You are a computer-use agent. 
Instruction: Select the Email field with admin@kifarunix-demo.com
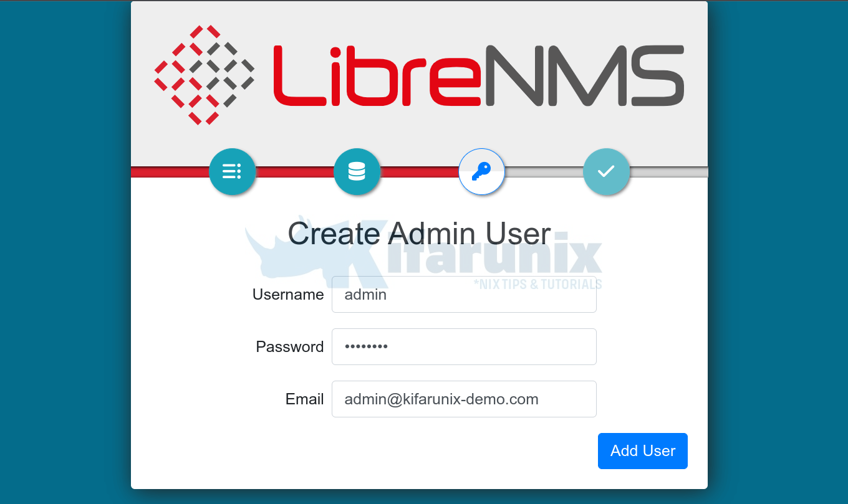point(464,399)
